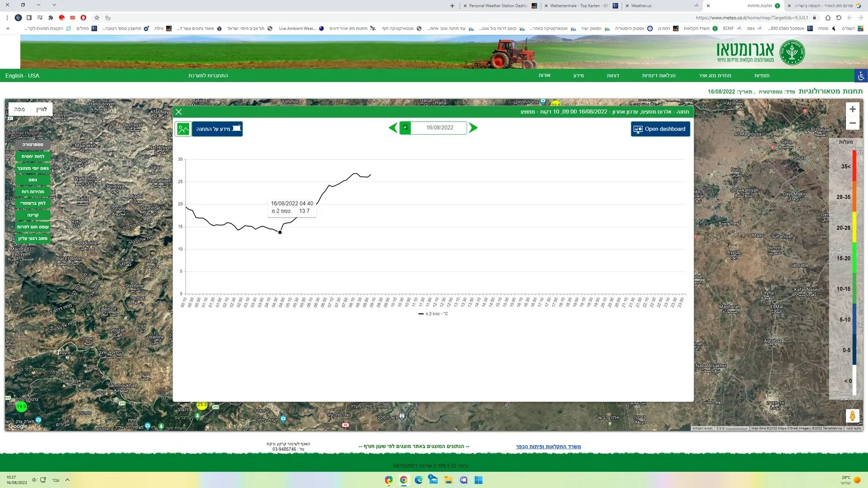Click the green station image icon
868x488 pixels.
click(x=183, y=129)
